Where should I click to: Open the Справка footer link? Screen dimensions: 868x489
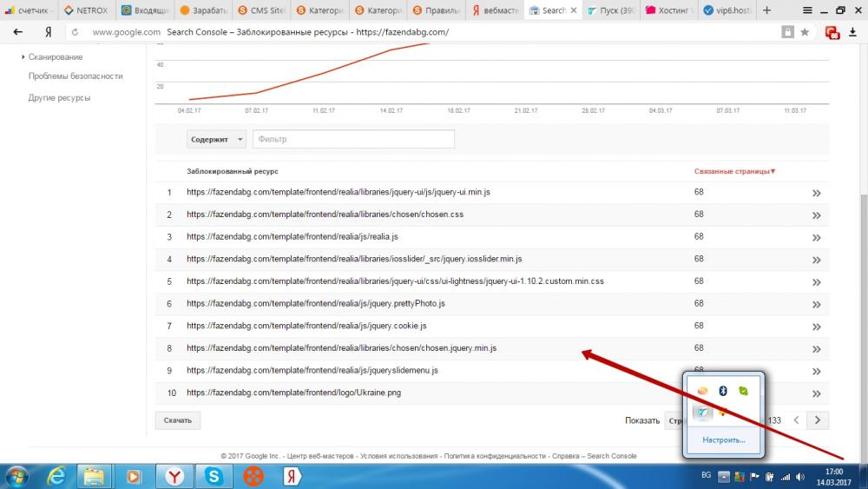565,456
